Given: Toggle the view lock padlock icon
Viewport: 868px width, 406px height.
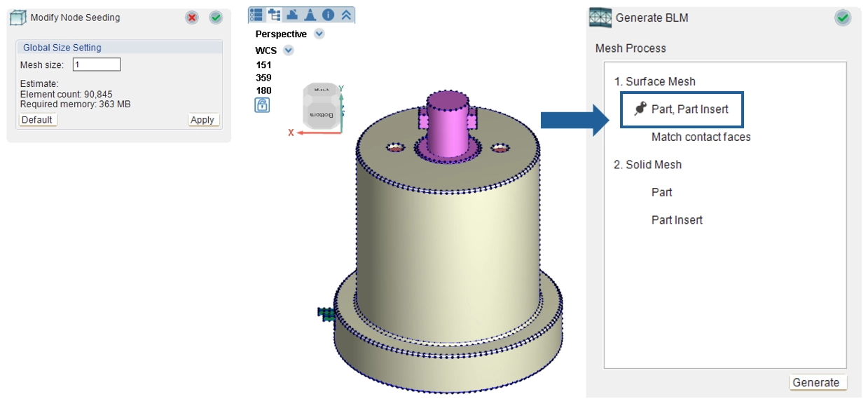Looking at the screenshot, I should pos(262,105).
